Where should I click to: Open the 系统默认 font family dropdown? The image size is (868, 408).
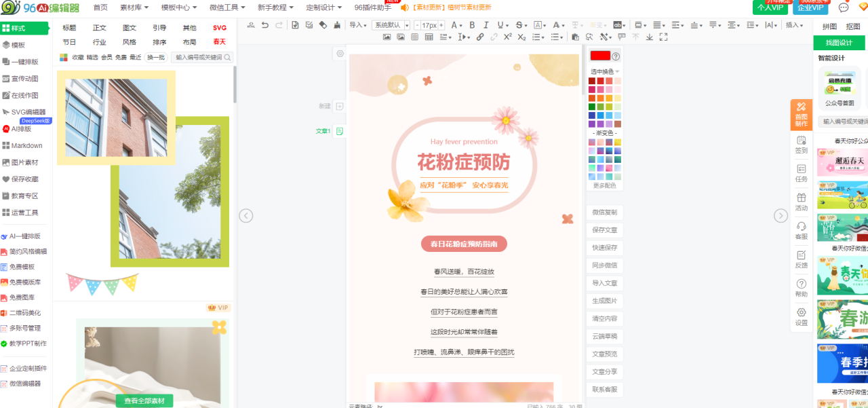coord(392,25)
